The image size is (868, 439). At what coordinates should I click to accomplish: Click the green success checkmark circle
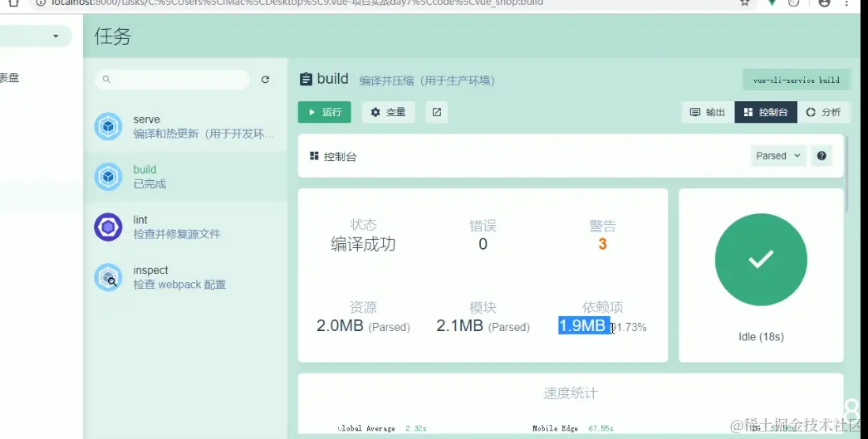[761, 259]
